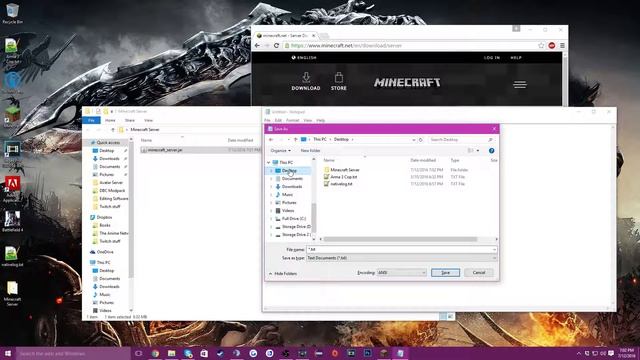Open Notepad Help menu
This screenshot has width=640, height=360.
[x=320, y=120]
